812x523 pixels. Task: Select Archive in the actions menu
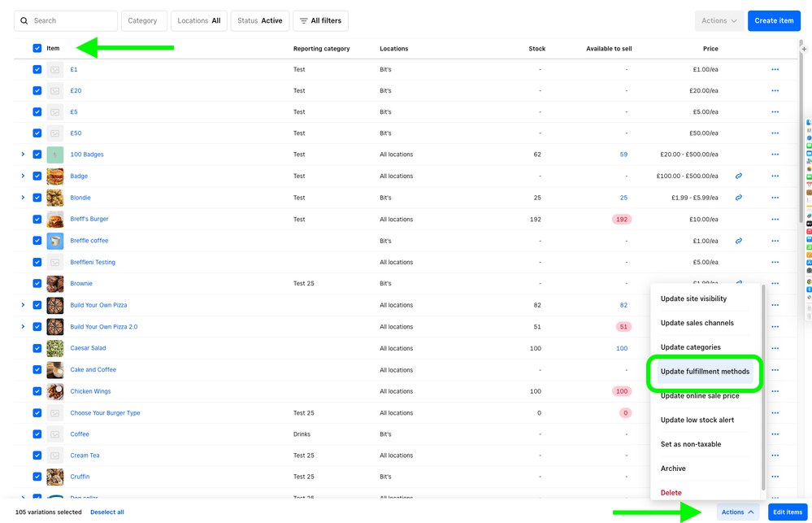click(673, 469)
